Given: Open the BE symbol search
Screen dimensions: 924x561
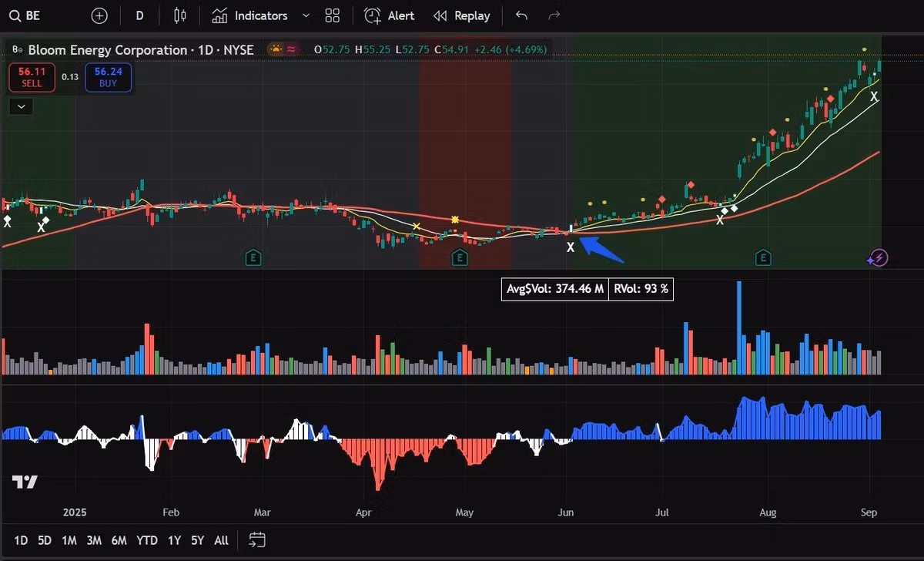Looking at the screenshot, I should pyautogui.click(x=25, y=15).
